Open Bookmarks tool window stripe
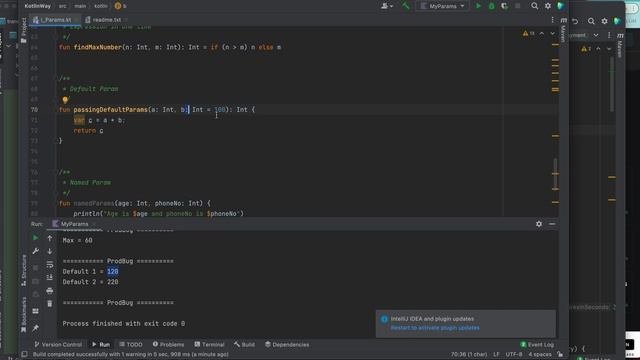 tap(24, 314)
